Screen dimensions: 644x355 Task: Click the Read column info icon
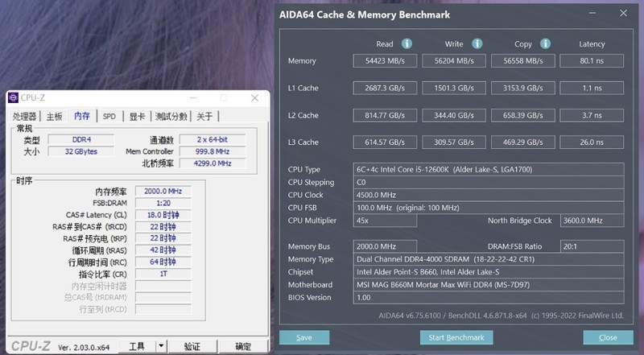pyautogui.click(x=407, y=43)
